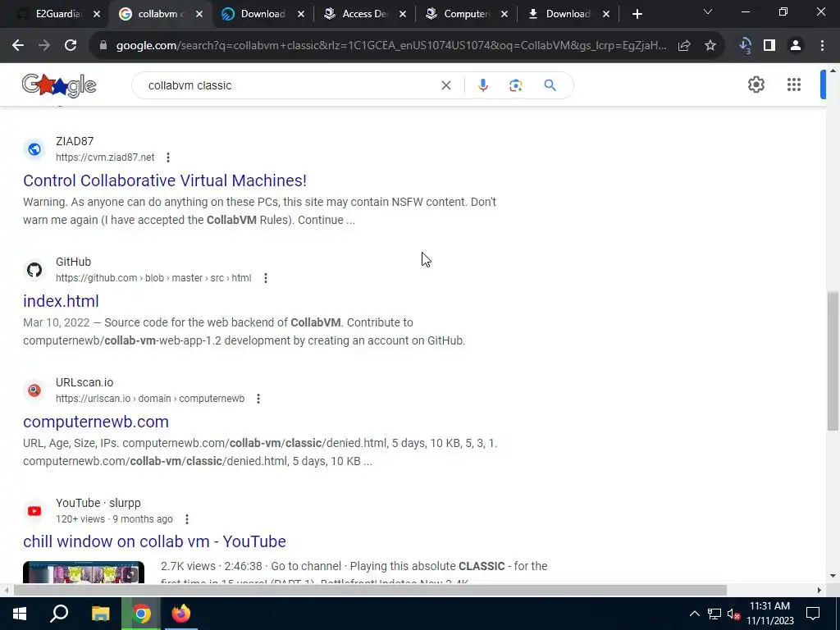Open the computernewb.com result
The image size is (840, 630).
coord(96,422)
